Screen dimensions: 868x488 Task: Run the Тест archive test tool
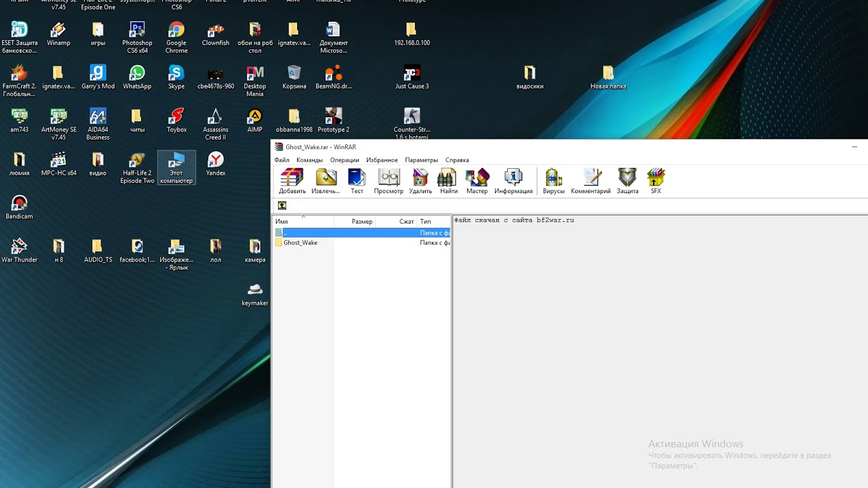(357, 181)
